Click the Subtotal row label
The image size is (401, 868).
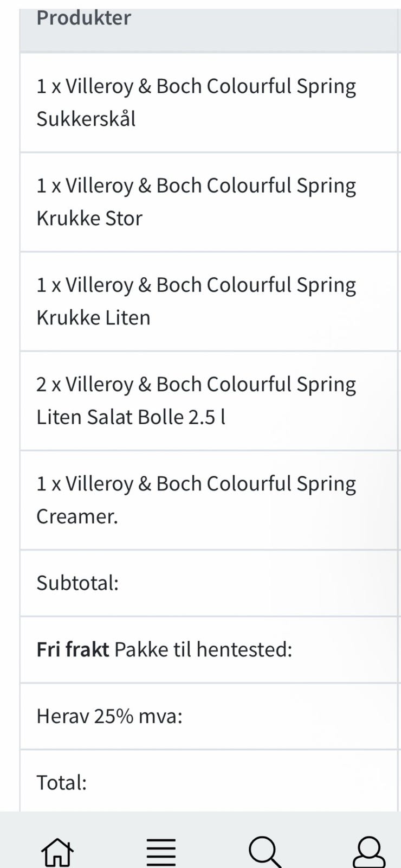click(77, 583)
